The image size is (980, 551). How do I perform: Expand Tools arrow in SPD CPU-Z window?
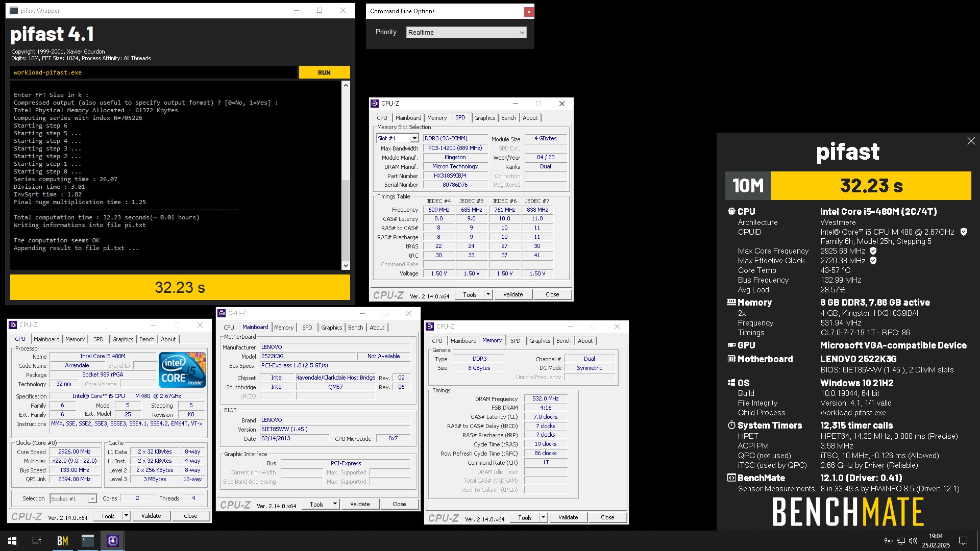[488, 294]
